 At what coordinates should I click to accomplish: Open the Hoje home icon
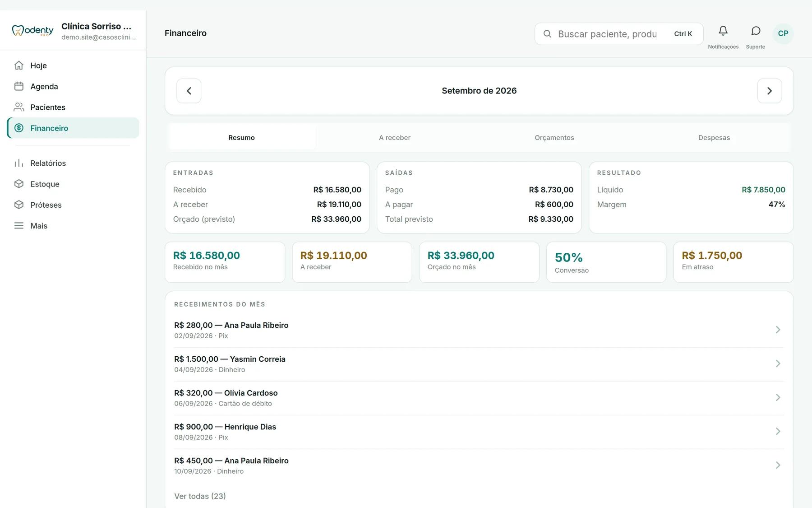[19, 65]
